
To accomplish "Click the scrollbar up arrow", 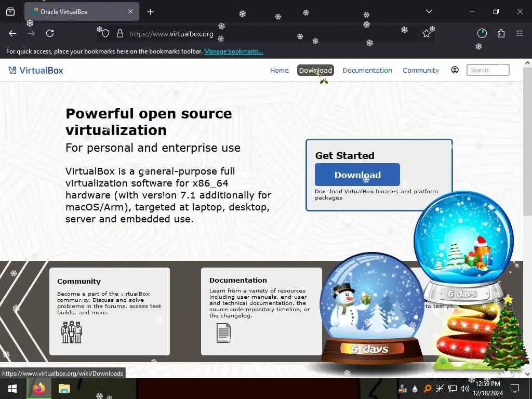I will tap(527, 63).
